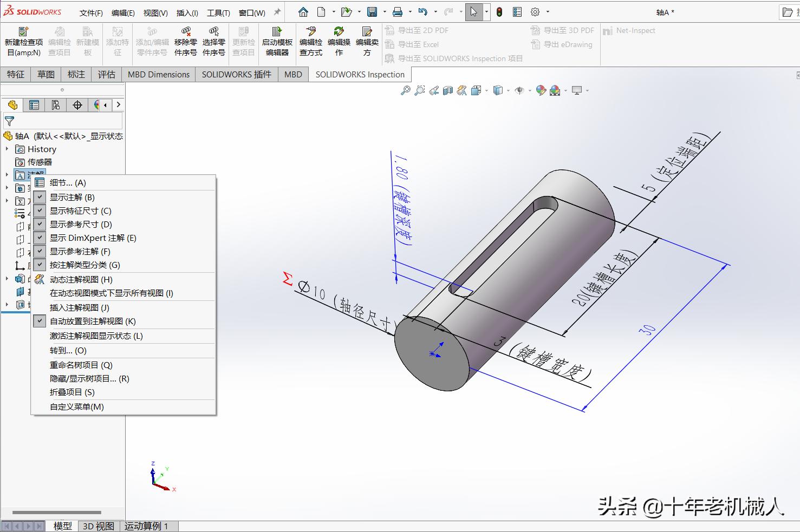Screen dimensions: 800x532
Task: Select the Zoom to Fit magnifier icon
Action: pyautogui.click(x=406, y=91)
